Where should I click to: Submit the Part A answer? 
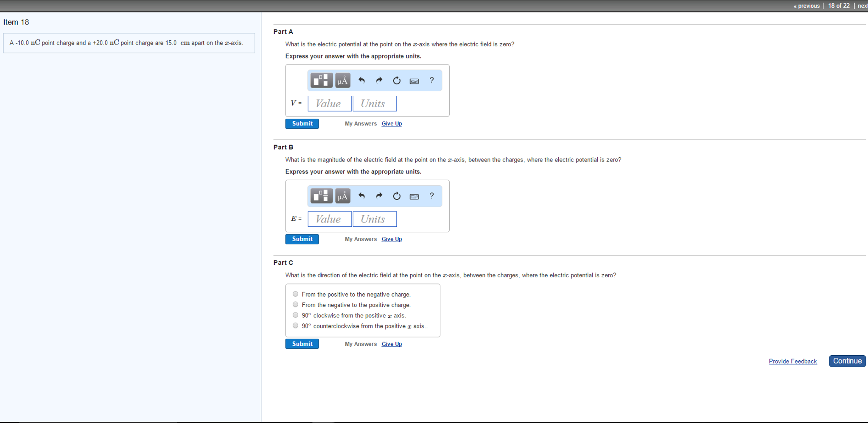tap(302, 123)
